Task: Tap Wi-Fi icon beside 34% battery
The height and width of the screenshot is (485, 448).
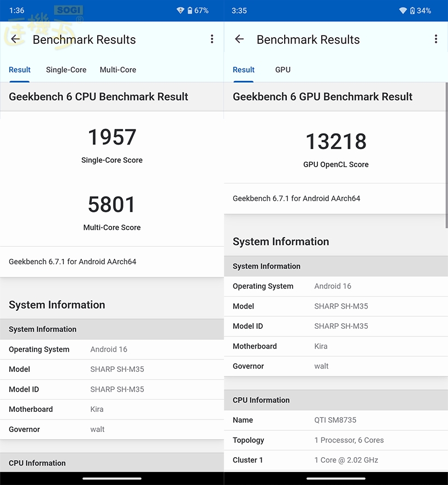Action: coord(403,10)
